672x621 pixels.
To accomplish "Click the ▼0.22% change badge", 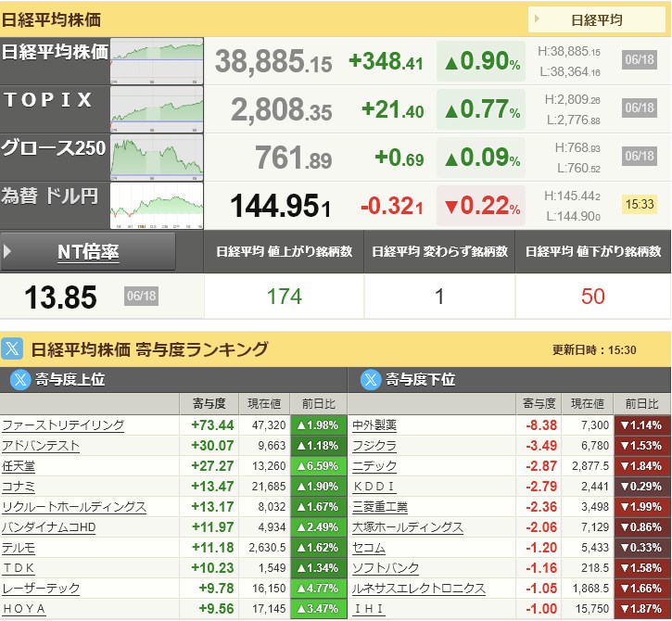I will coord(481,206).
